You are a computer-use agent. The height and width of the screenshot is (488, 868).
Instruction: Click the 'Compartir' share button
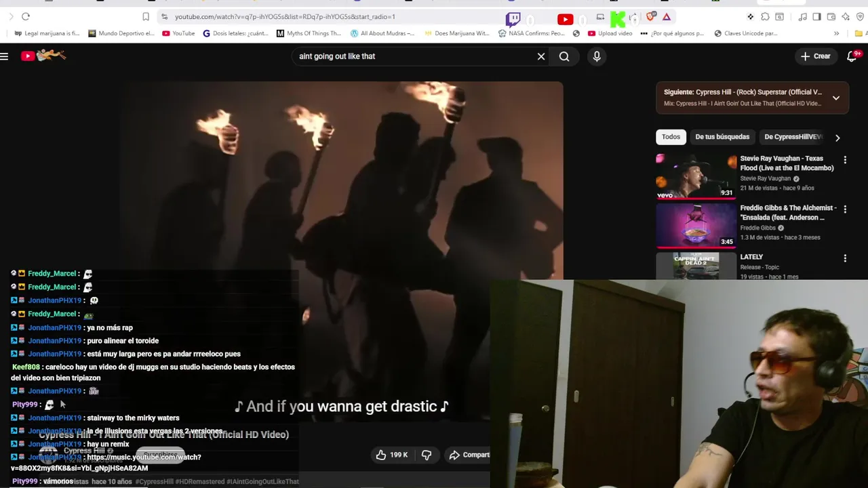[469, 455]
